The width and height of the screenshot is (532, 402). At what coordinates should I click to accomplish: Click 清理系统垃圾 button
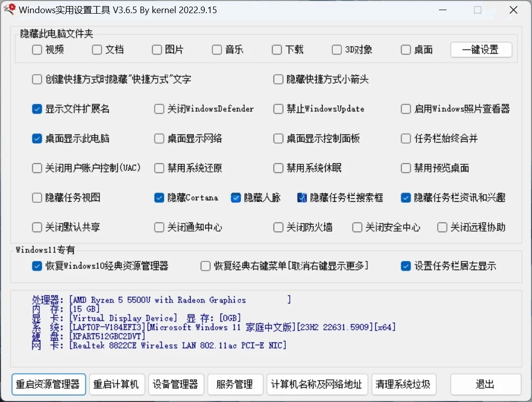click(x=403, y=384)
